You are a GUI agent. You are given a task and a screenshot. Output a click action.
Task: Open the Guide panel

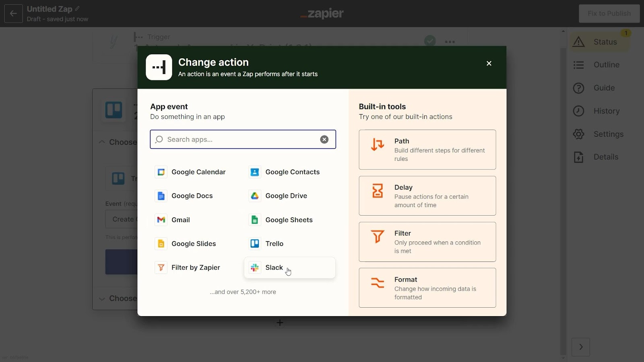point(594,88)
